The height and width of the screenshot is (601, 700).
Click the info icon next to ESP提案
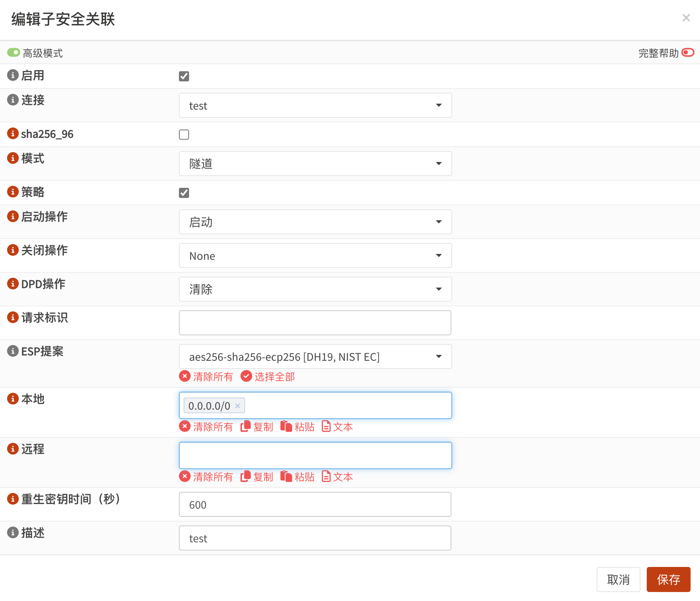(13, 351)
